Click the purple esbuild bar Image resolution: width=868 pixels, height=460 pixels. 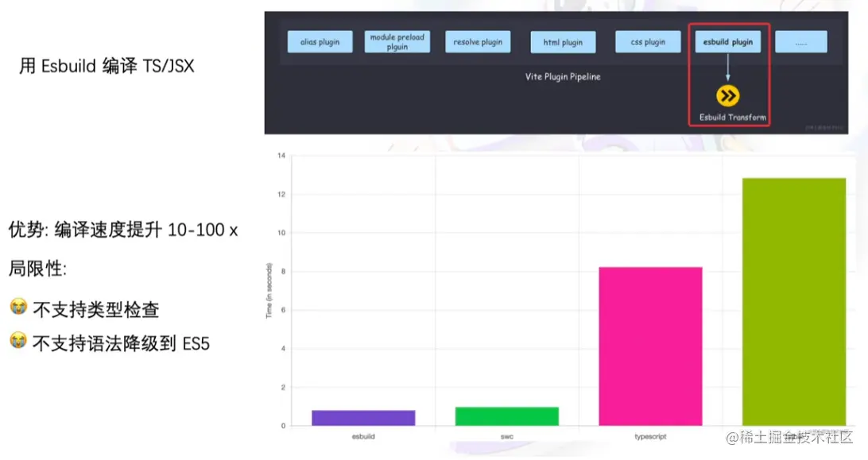[x=363, y=418]
